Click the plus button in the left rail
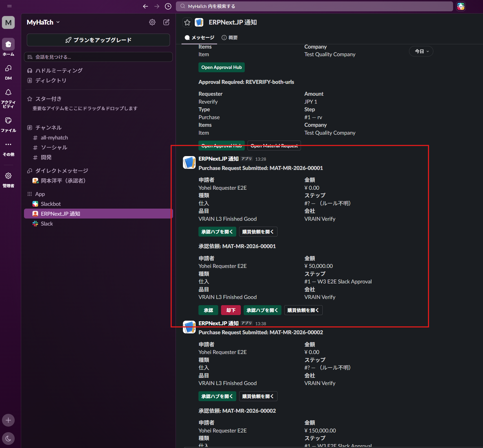 coord(8,420)
